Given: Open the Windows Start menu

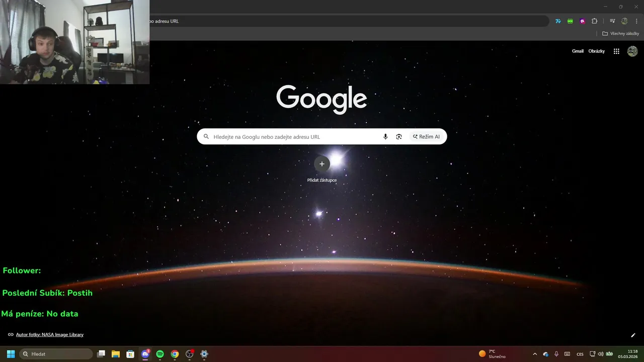Looking at the screenshot, I should 11,354.
